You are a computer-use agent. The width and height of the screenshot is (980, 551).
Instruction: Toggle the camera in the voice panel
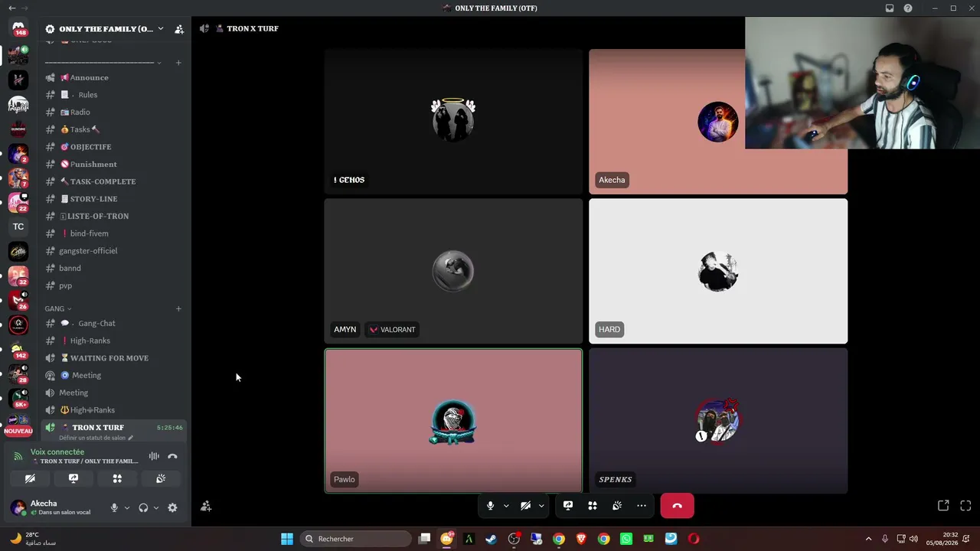[x=30, y=478]
